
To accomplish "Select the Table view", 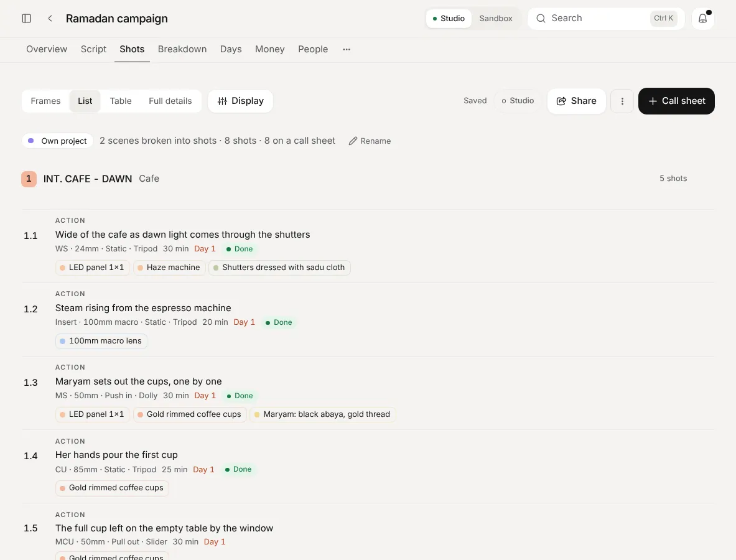I will coord(121,101).
